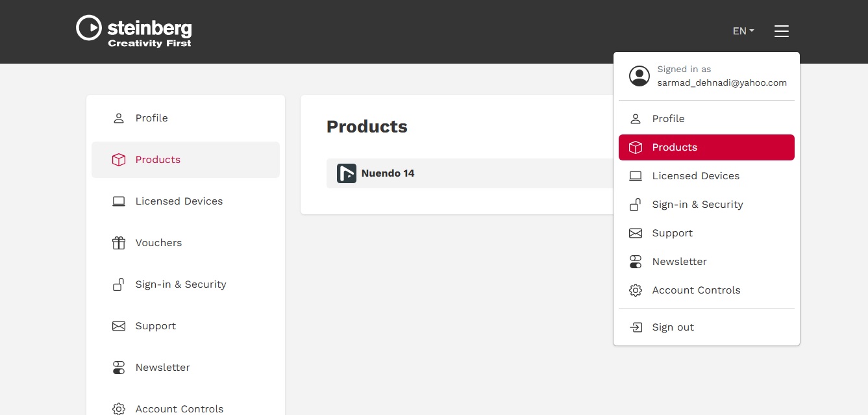Click the user avatar icon in dropdown

[x=639, y=76]
